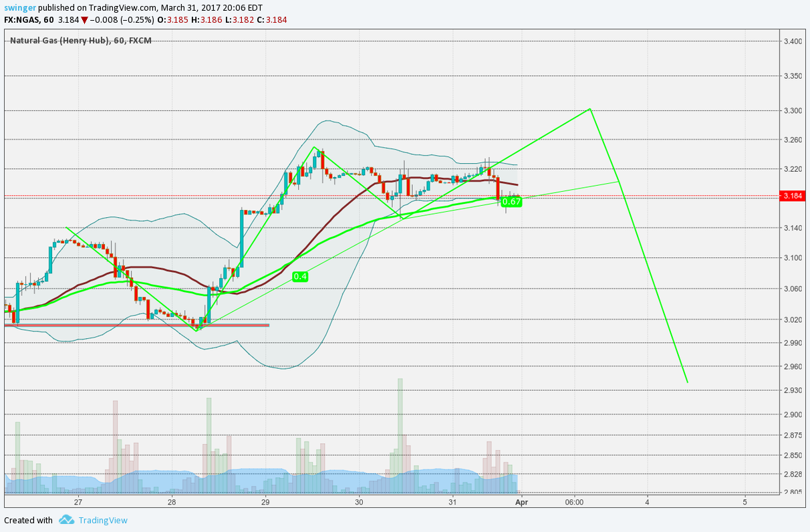Click the 3.260 price axis label
This screenshot has height=532, width=810.
point(792,140)
